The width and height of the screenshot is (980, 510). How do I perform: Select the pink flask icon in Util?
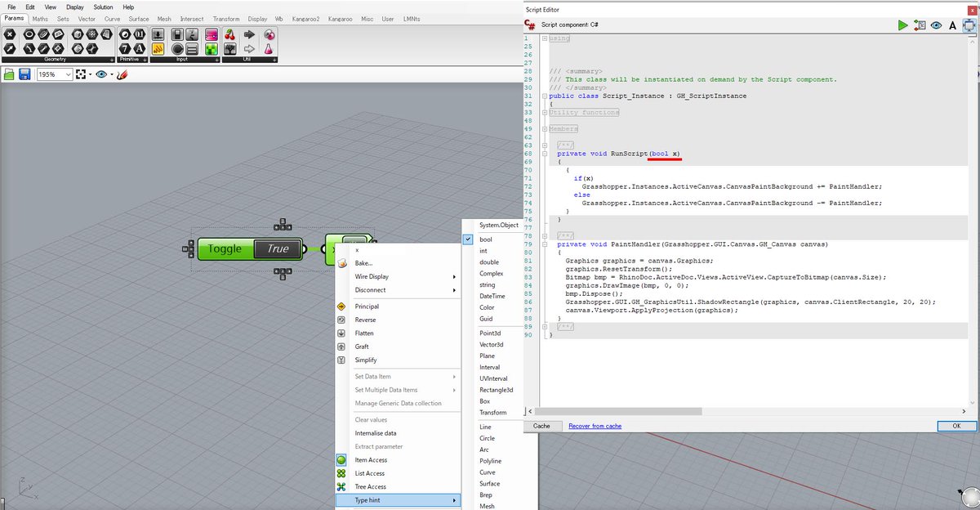tap(268, 49)
